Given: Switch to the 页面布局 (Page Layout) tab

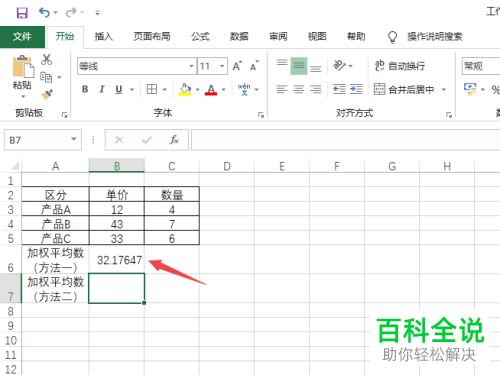Looking at the screenshot, I should (152, 36).
